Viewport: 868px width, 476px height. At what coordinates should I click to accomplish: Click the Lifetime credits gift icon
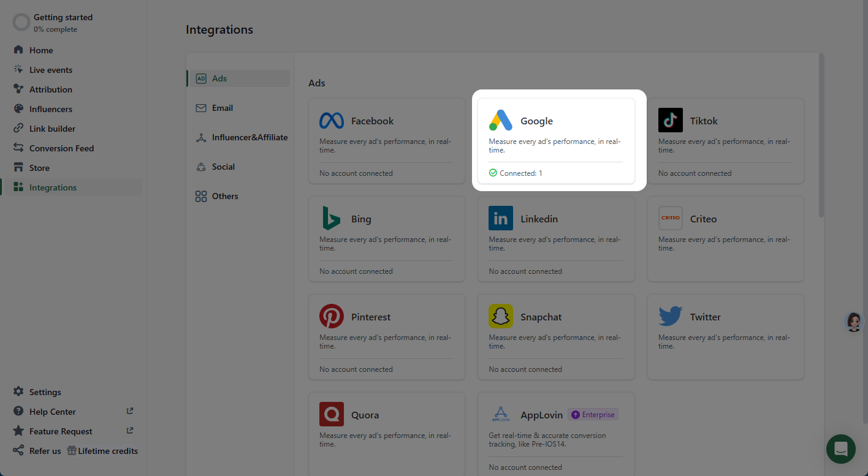(x=72, y=450)
